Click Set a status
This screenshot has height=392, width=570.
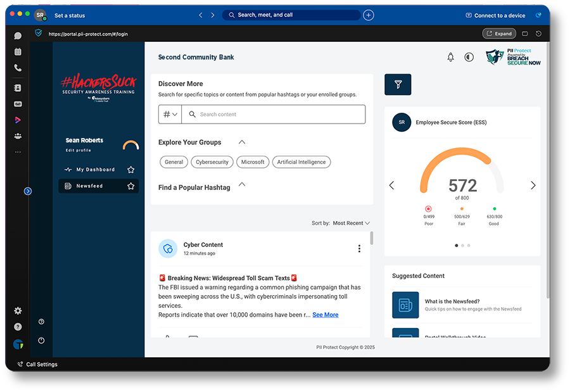[70, 15]
